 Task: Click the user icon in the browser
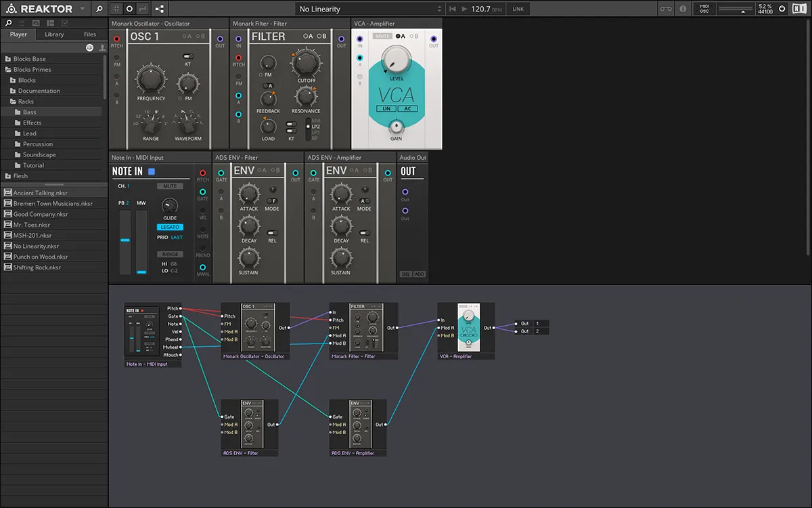point(102,47)
